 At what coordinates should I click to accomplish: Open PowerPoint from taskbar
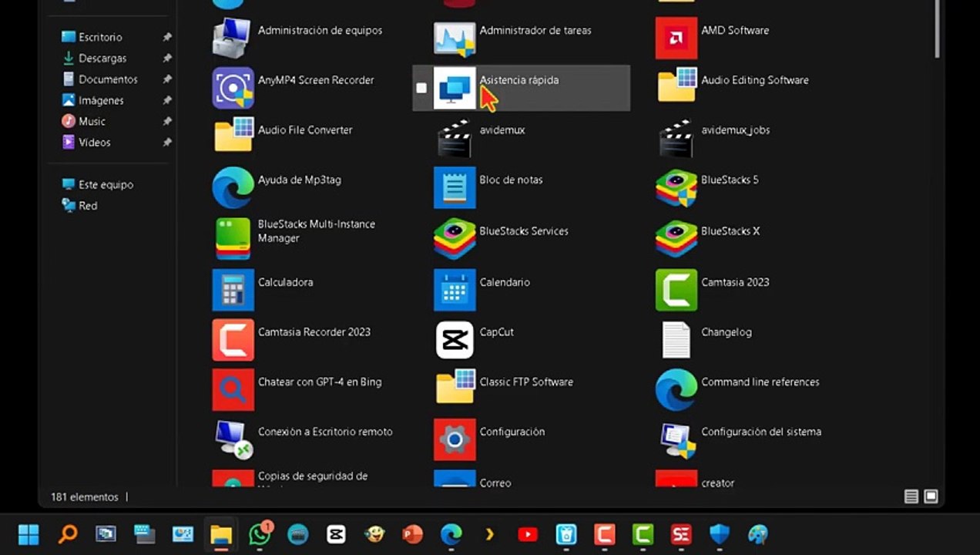(x=413, y=534)
